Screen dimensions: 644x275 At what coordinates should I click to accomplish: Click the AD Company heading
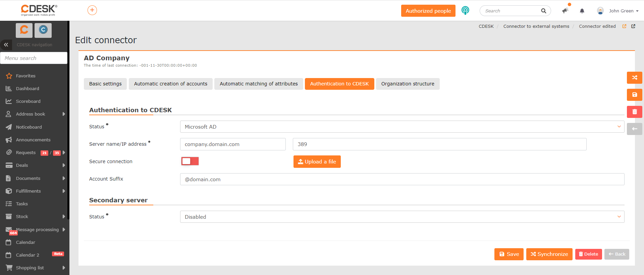[x=107, y=58]
